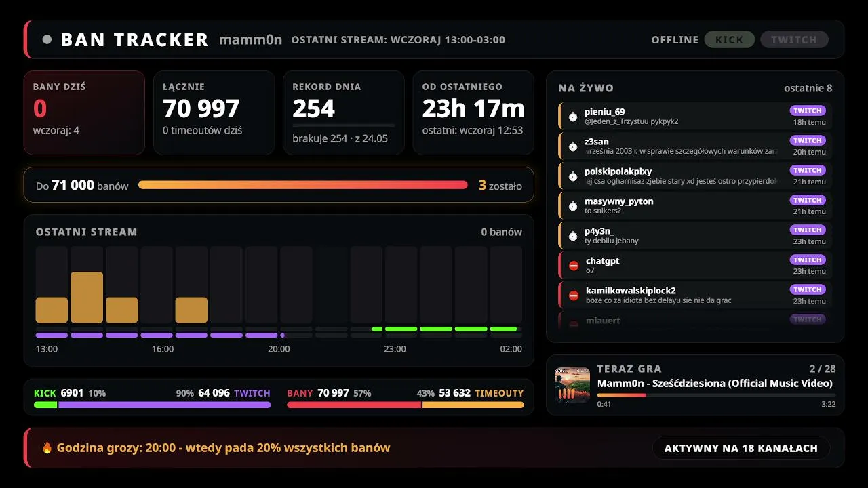Click the album art thumbnail in TERAZ GRA
Screen dimensions: 868x488
(572, 385)
